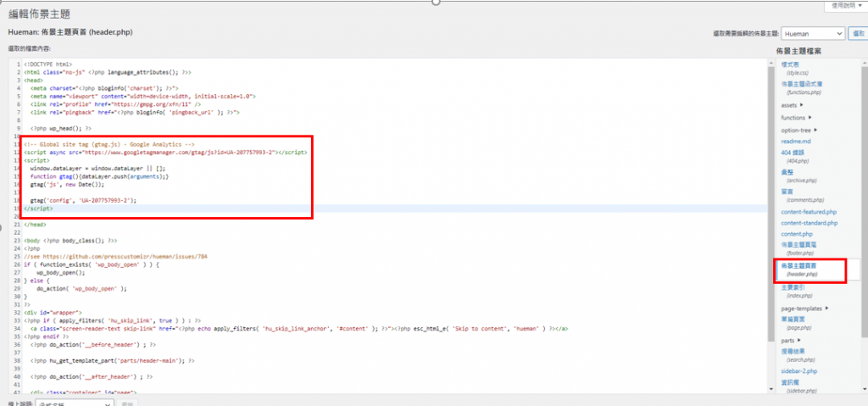Click the '<?php wp_head(); ?>' code line
The width and height of the screenshot is (868, 406).
click(x=61, y=128)
